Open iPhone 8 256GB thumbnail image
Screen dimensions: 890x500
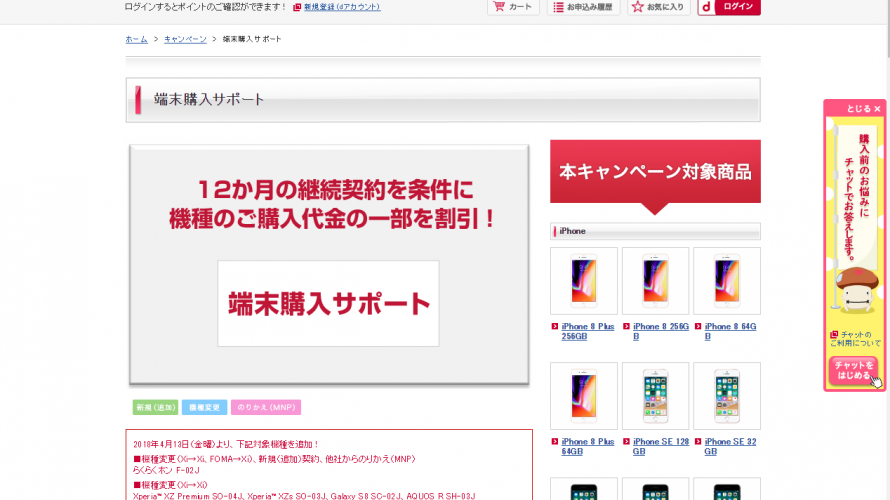click(x=655, y=280)
